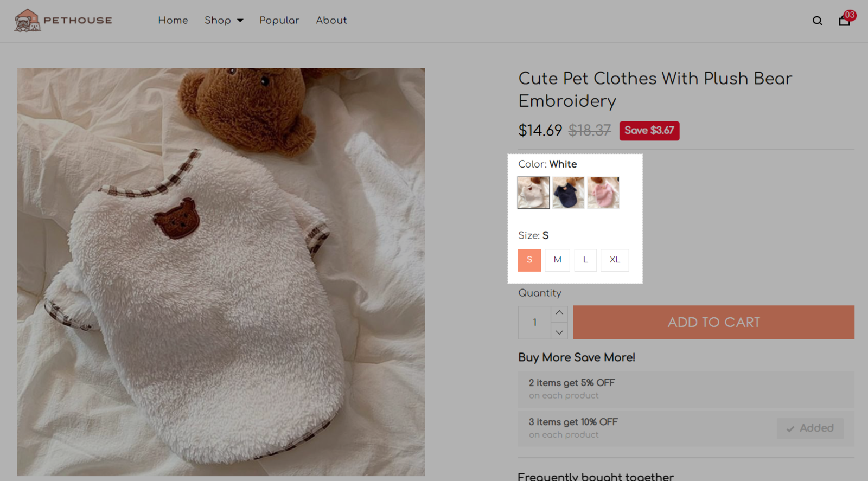Decrease quantity with the down arrow
The image size is (868, 481).
559,331
